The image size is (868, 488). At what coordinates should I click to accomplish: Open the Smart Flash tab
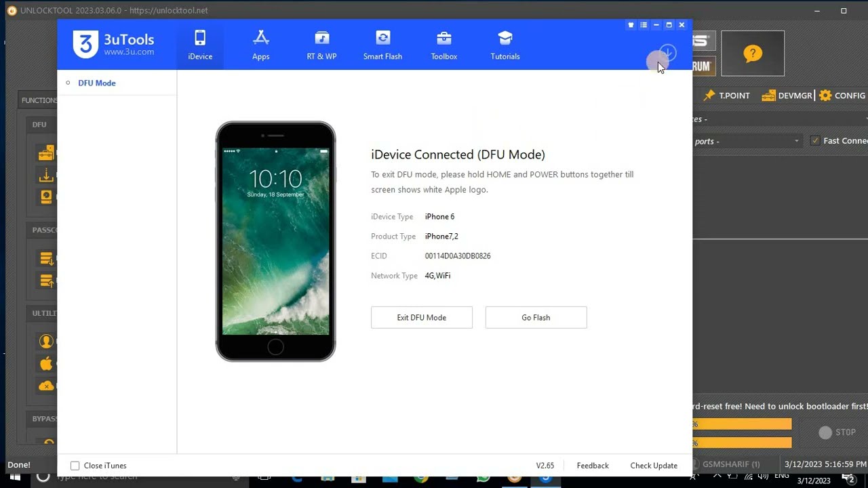click(382, 45)
